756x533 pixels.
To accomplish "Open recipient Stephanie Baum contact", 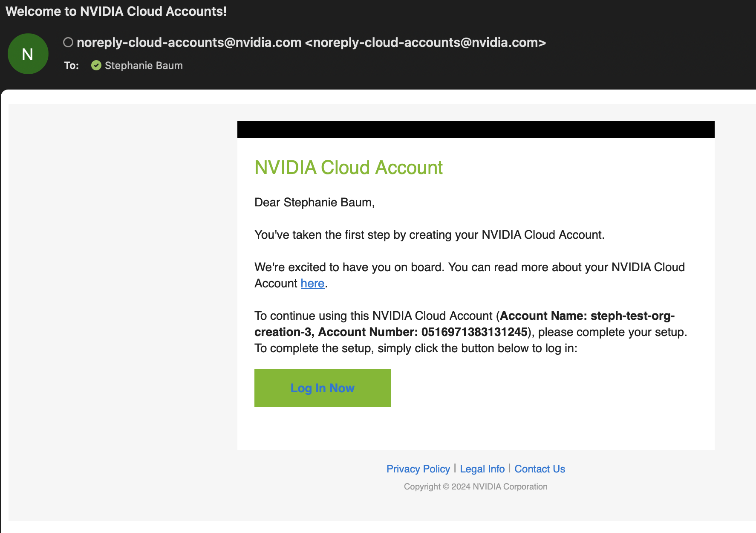I will coord(144,65).
